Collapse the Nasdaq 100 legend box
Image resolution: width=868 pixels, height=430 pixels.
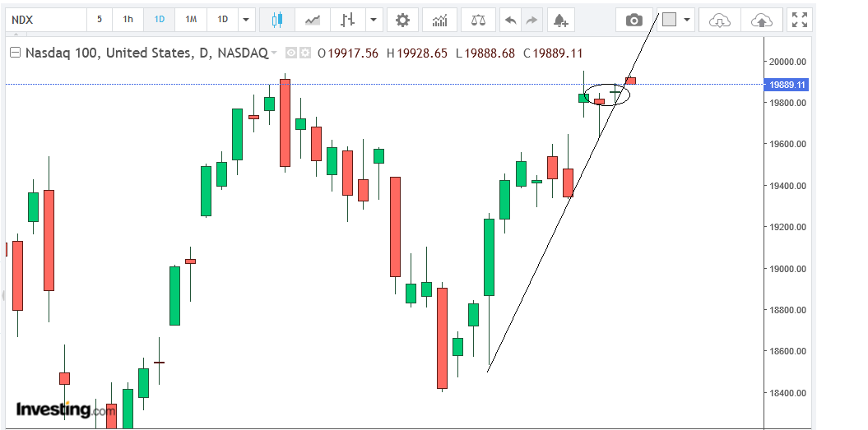coord(16,53)
